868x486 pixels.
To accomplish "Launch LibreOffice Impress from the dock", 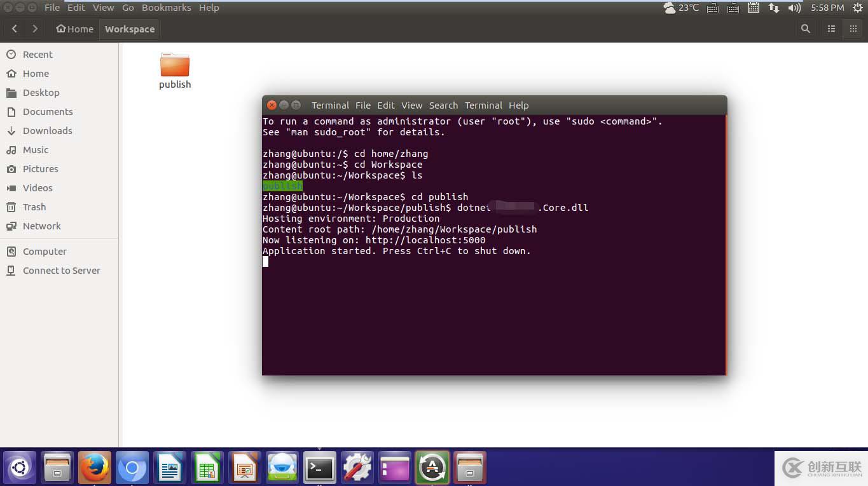I will pos(245,469).
